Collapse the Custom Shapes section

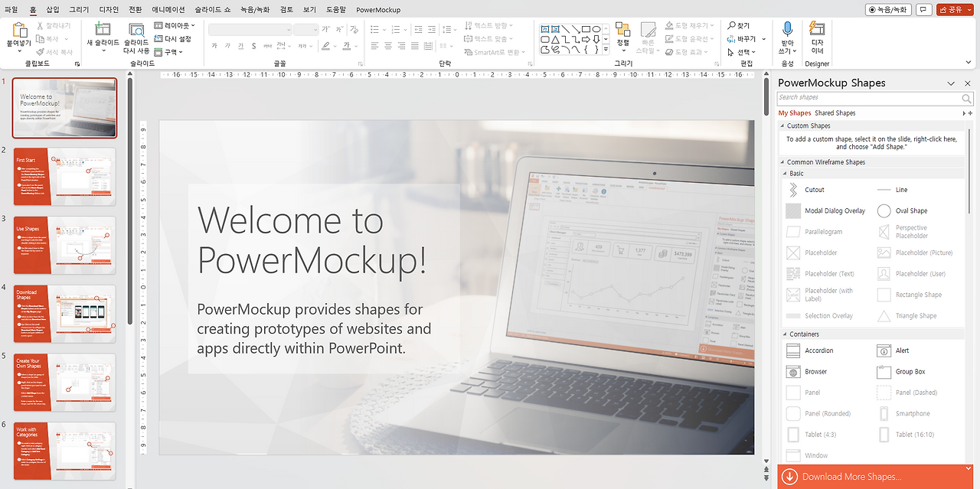782,126
